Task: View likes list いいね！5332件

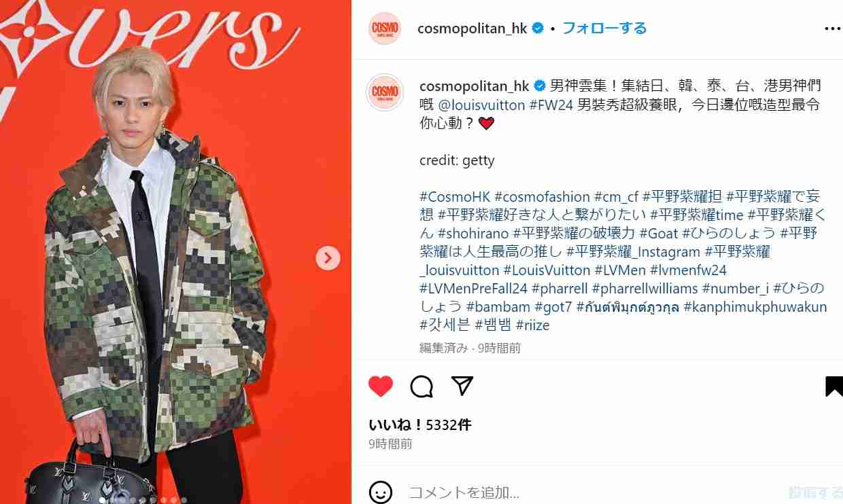Action: tap(419, 425)
